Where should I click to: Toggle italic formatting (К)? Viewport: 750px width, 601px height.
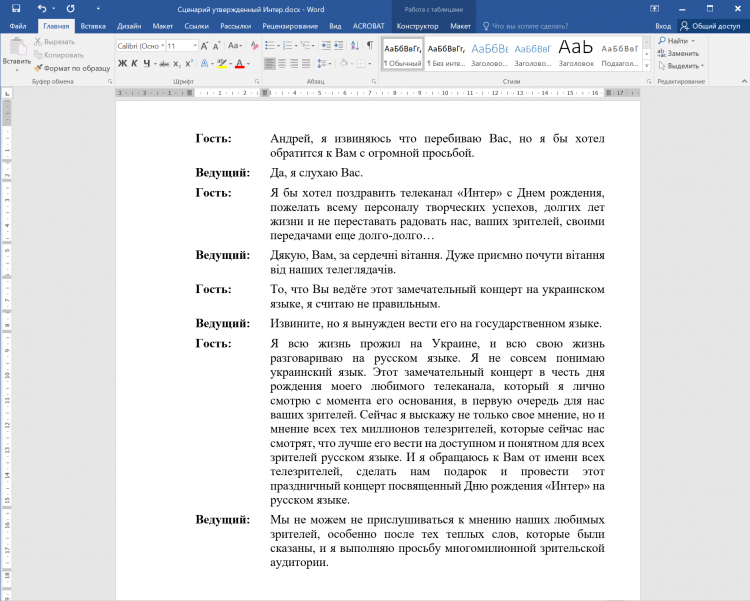pyautogui.click(x=135, y=63)
